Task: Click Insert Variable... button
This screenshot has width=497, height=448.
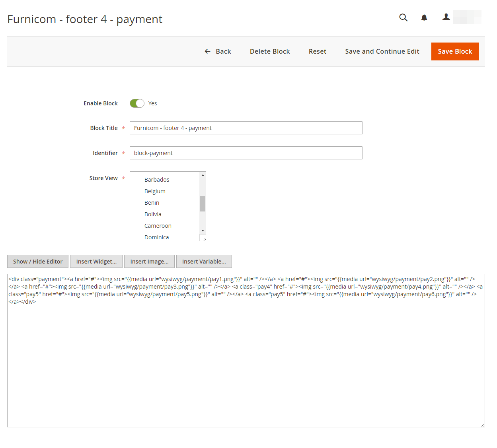Action: [x=204, y=262]
